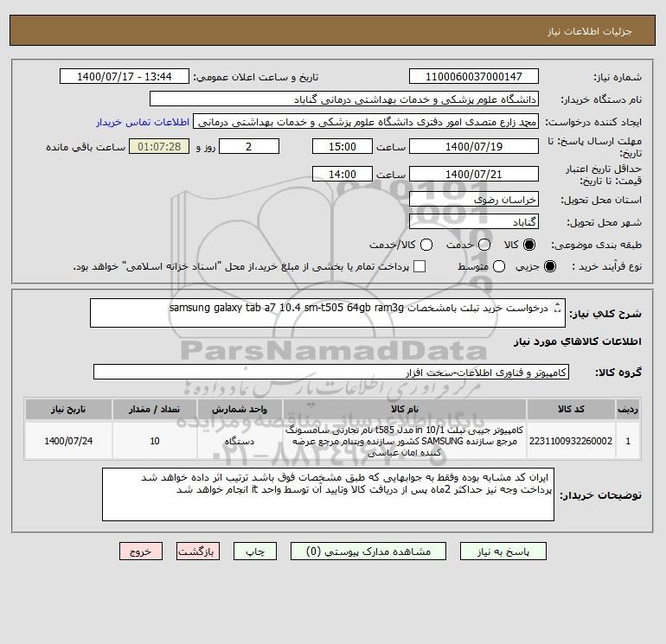Click the Samsung tablet item name cell

click(x=405, y=441)
